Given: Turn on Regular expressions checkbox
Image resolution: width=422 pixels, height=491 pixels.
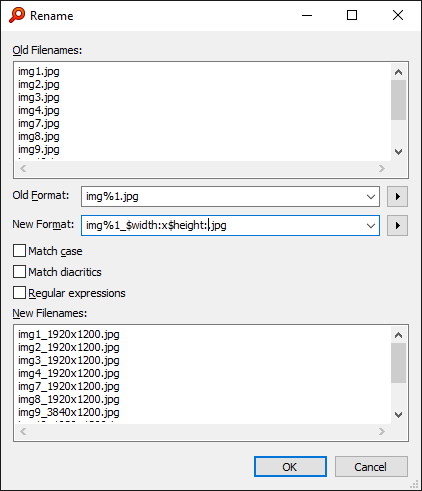Looking at the screenshot, I should [x=19, y=293].
